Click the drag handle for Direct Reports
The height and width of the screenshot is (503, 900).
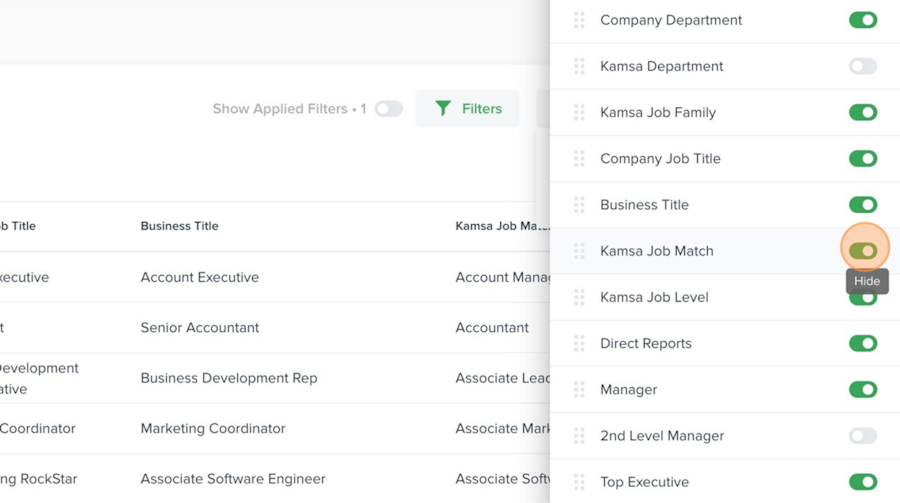tap(579, 343)
